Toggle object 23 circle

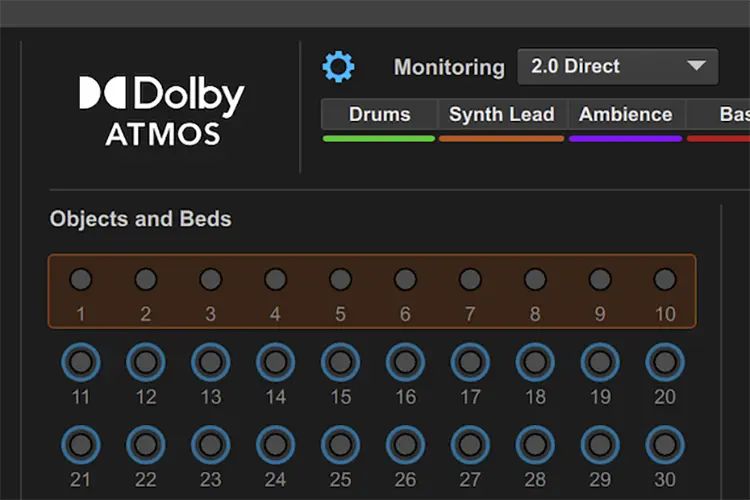point(210,445)
